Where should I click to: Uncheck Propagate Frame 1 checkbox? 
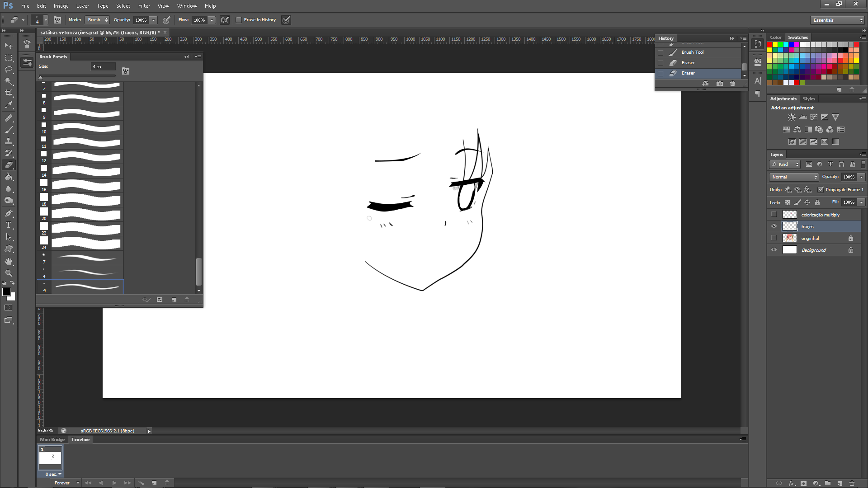821,190
